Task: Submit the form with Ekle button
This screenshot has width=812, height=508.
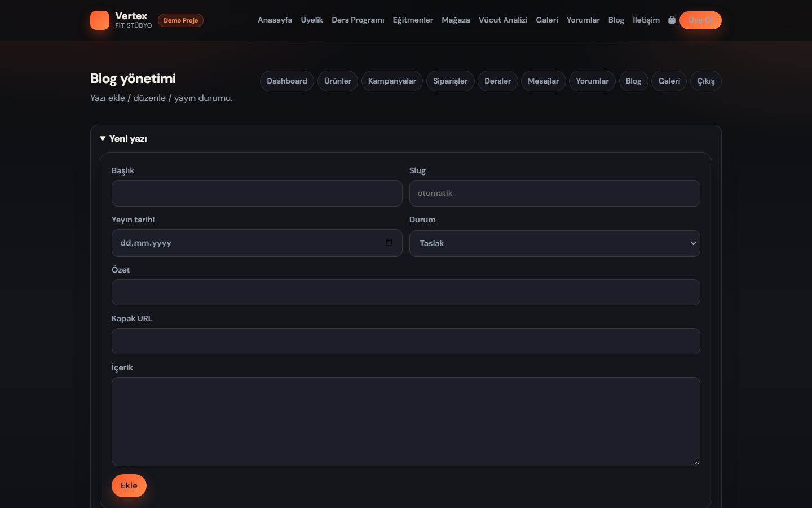Action: 129,485
